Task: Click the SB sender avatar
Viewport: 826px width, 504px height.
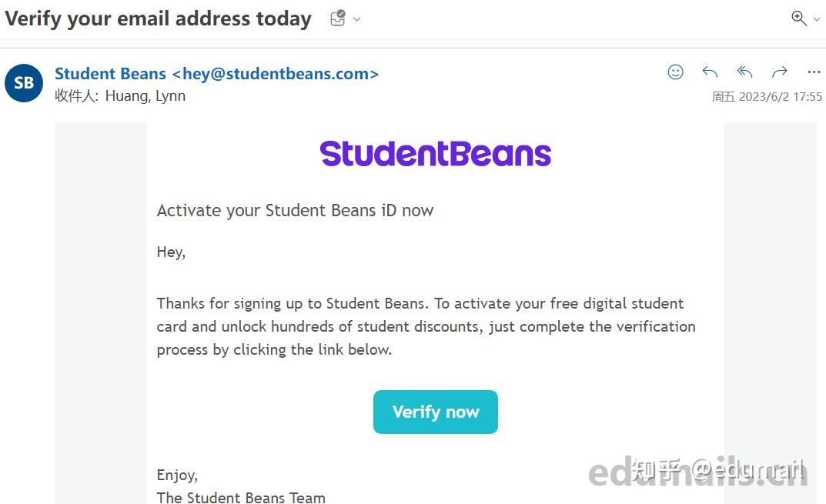Action: 23,83
